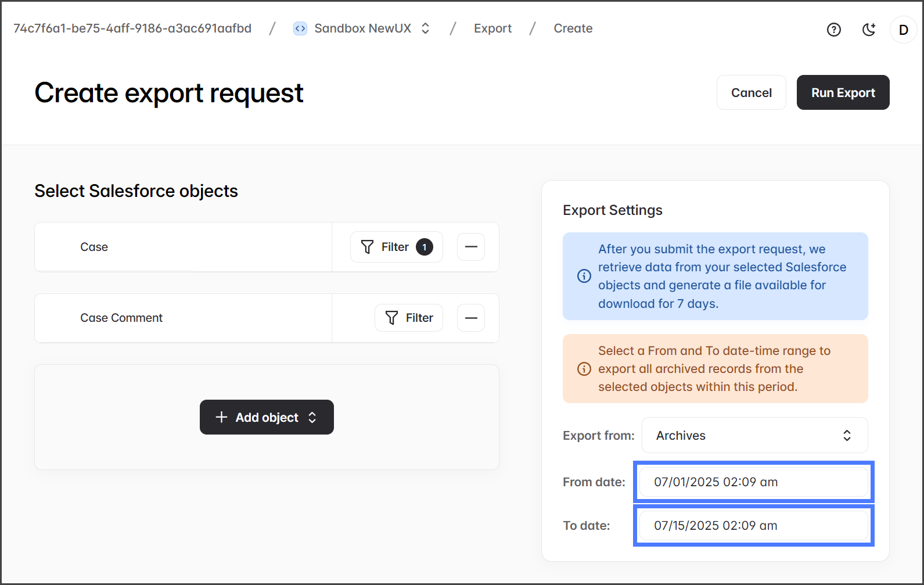Cancel the export request
Image resolution: width=924 pixels, height=585 pixels.
click(751, 92)
